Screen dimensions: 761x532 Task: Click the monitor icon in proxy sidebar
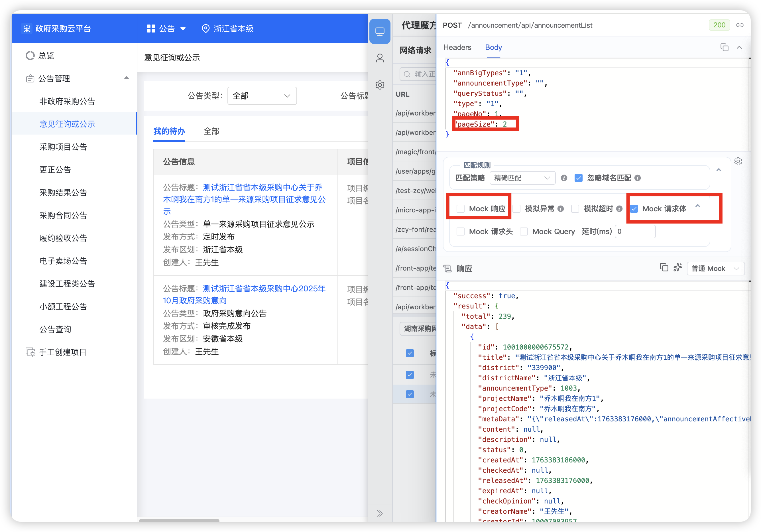[x=380, y=31]
